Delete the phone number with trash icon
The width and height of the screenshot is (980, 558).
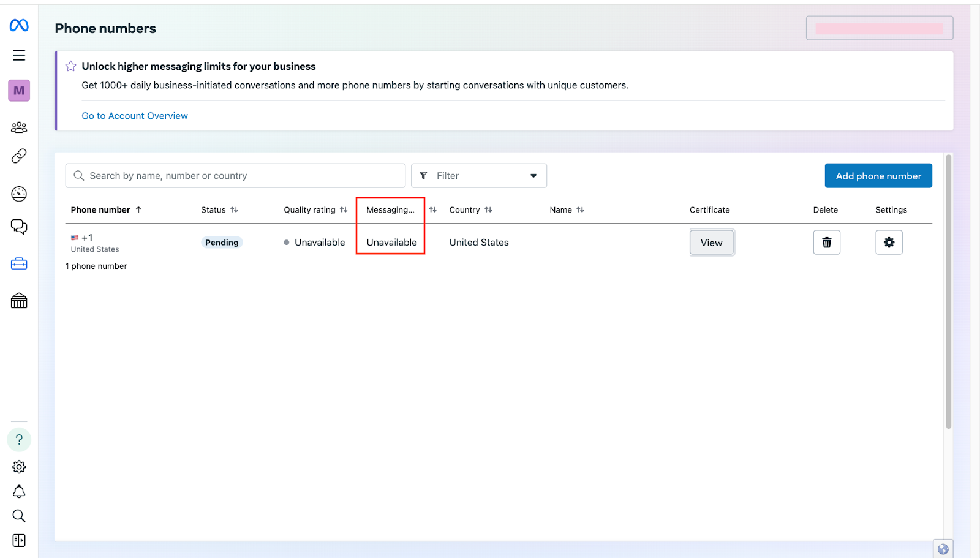point(826,243)
